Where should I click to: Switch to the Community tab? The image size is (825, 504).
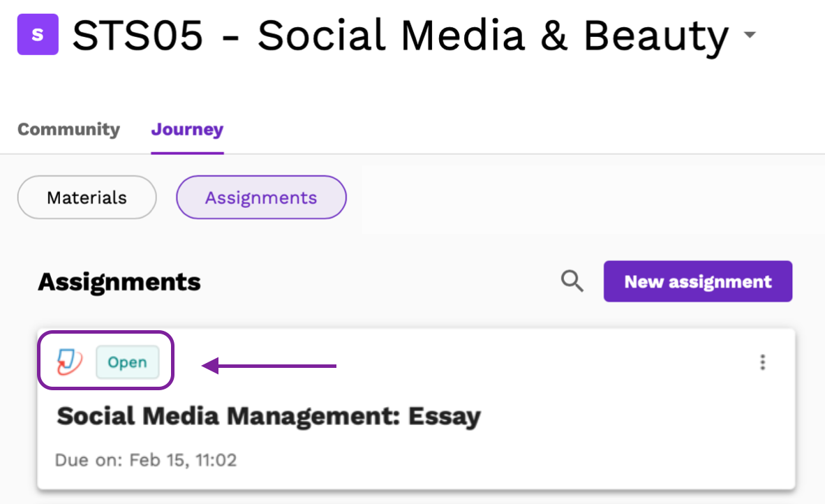click(x=69, y=129)
